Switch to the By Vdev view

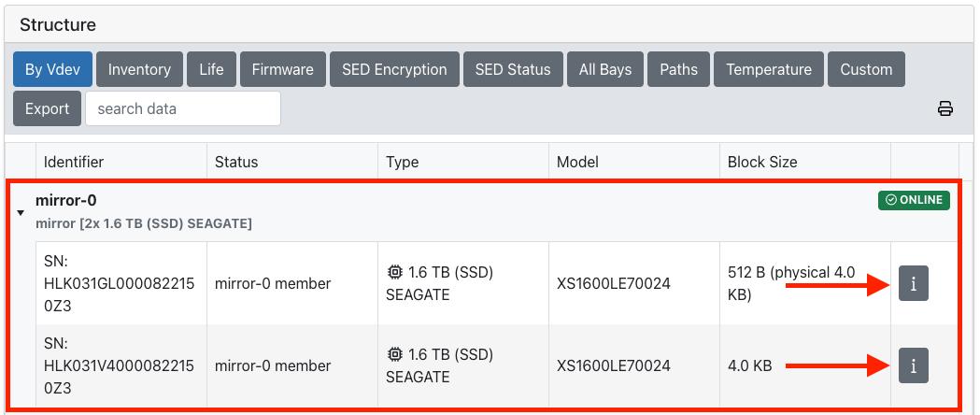tap(52, 69)
